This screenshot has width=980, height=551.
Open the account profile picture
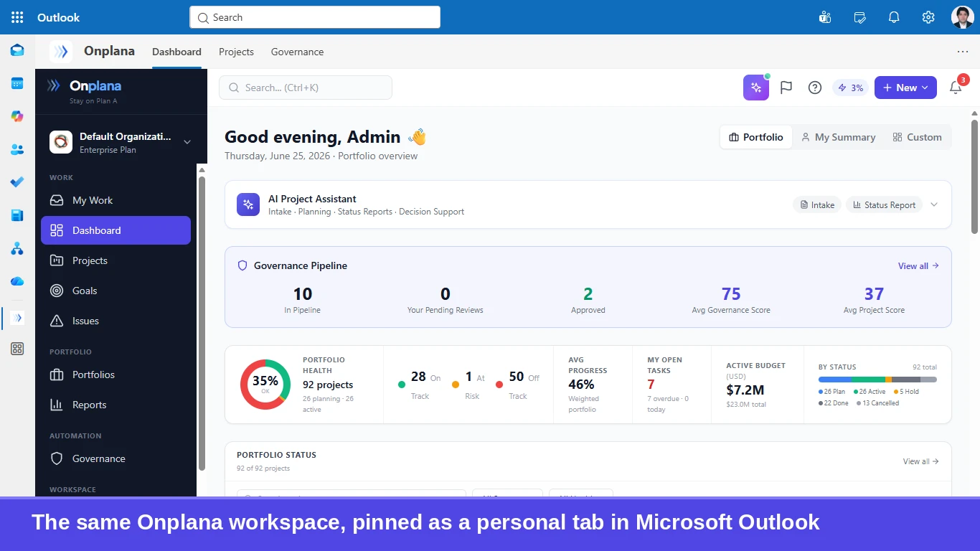tap(962, 17)
